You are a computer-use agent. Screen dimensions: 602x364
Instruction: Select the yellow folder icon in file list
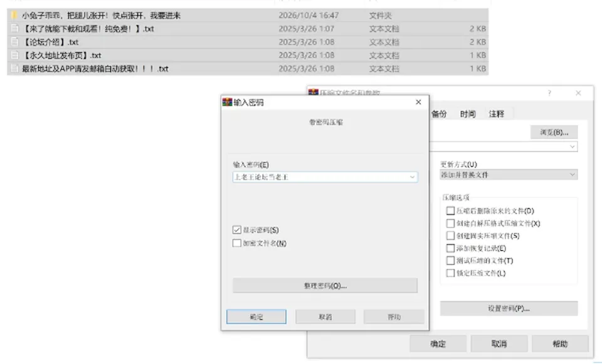(14, 15)
